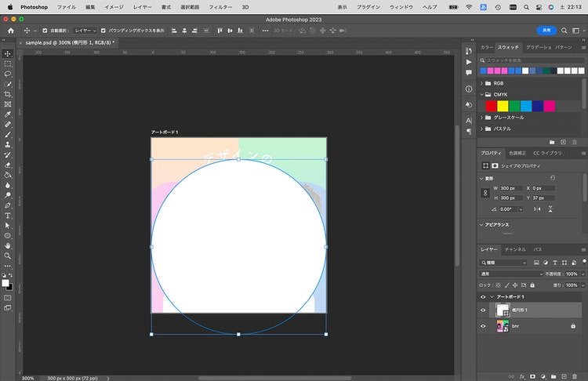Select the Hand tool
Screen dimensions: 588x381
point(8,246)
